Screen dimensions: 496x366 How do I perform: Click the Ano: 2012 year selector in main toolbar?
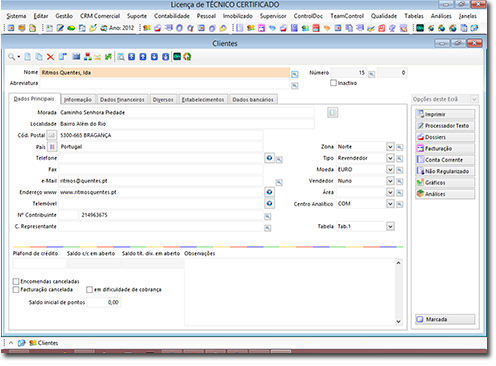click(x=117, y=28)
